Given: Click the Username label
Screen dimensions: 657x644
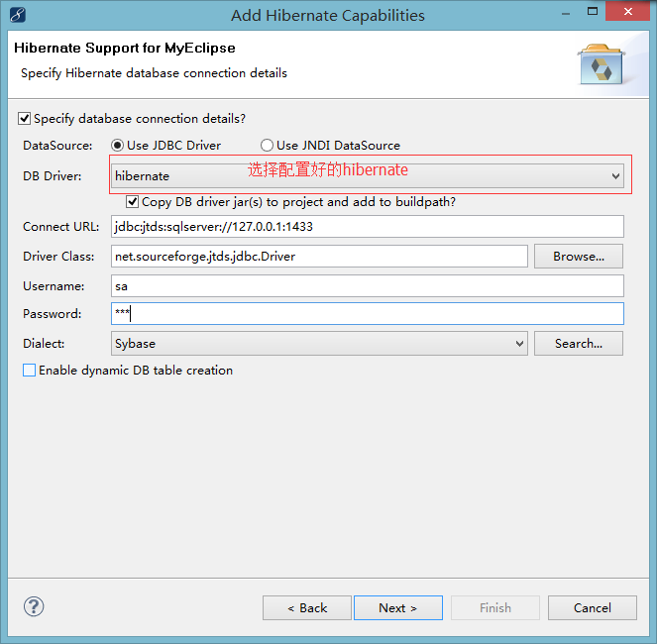Looking at the screenshot, I should [x=54, y=286].
